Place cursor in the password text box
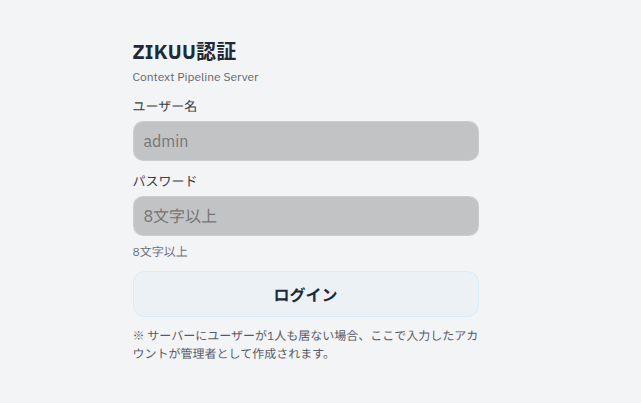This screenshot has height=403, width=641. (306, 216)
